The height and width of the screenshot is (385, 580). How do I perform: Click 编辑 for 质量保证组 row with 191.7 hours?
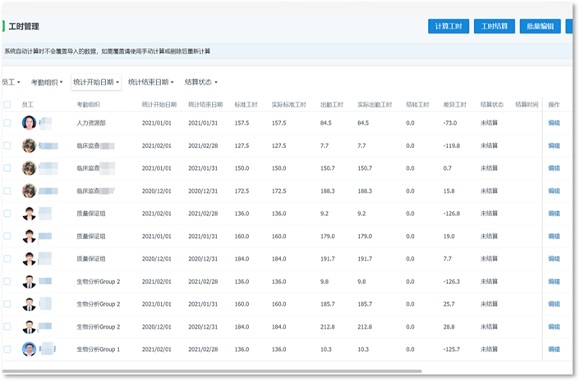click(554, 259)
